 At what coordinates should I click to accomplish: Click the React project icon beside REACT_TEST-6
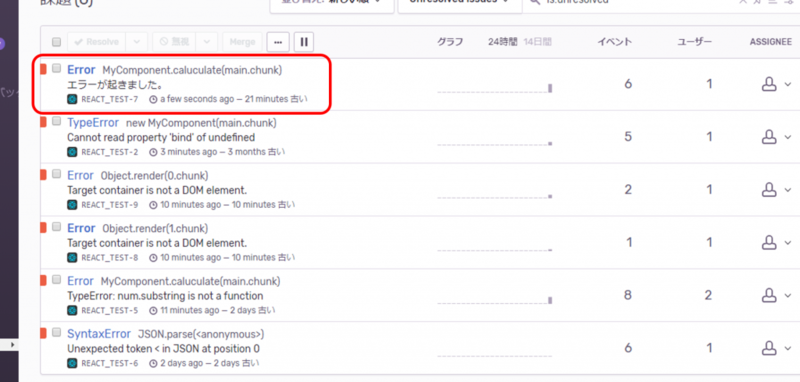[x=72, y=363]
